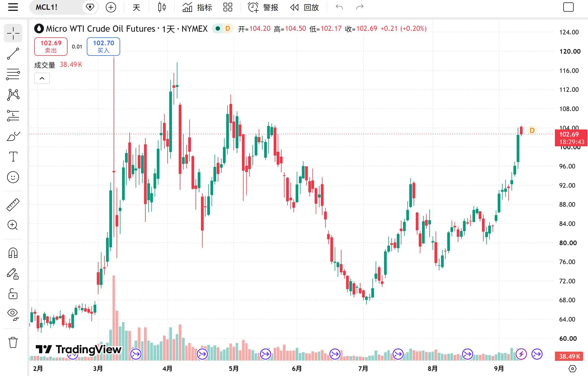The width and height of the screenshot is (588, 376).
Task: Click the lightning bolt event marker
Action: click(521, 354)
